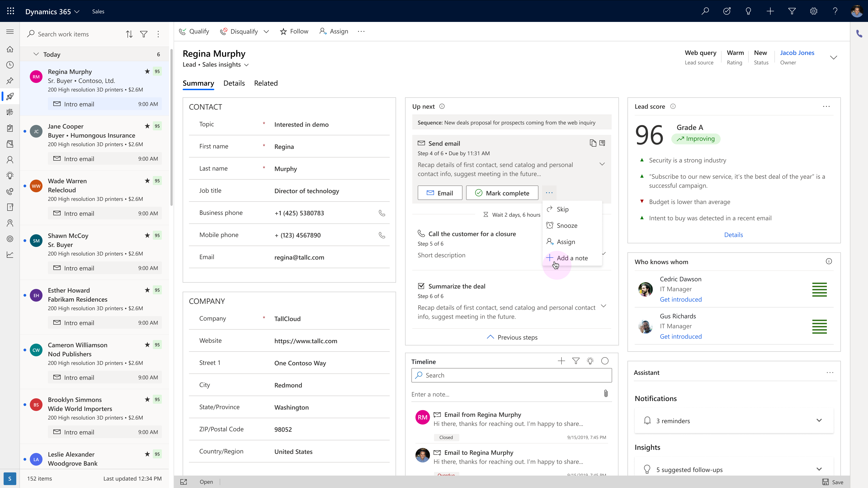Save the record in footer
Image resolution: width=868 pixels, height=488 pixels.
point(833,482)
